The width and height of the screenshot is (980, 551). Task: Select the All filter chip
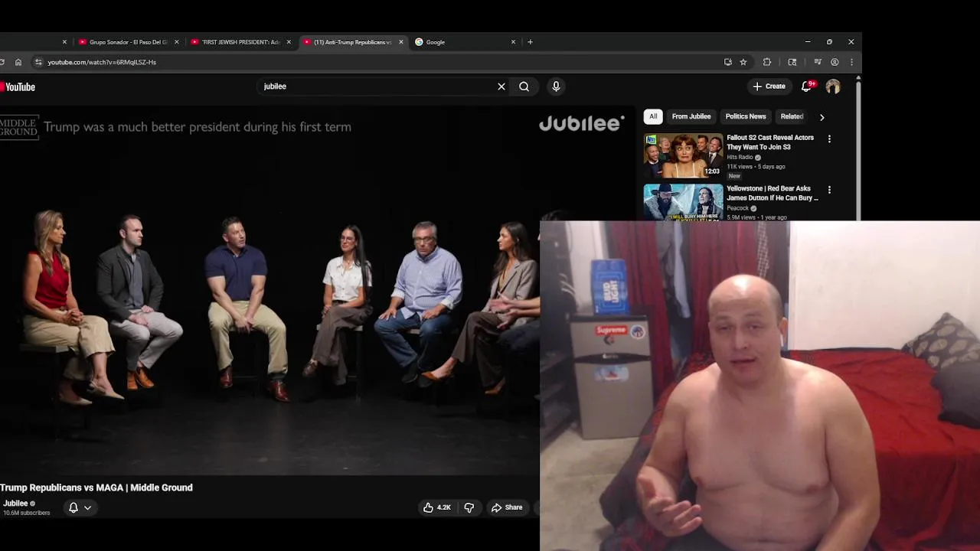[653, 116]
